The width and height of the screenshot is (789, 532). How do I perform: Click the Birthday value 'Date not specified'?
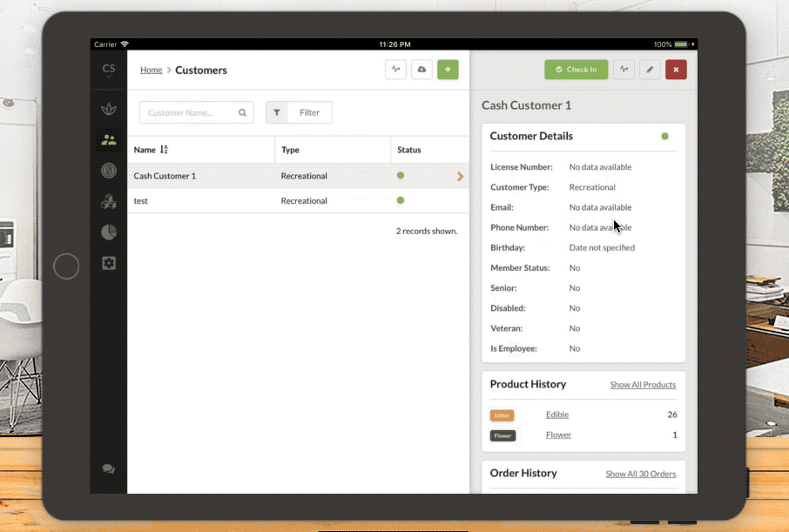[602, 247]
